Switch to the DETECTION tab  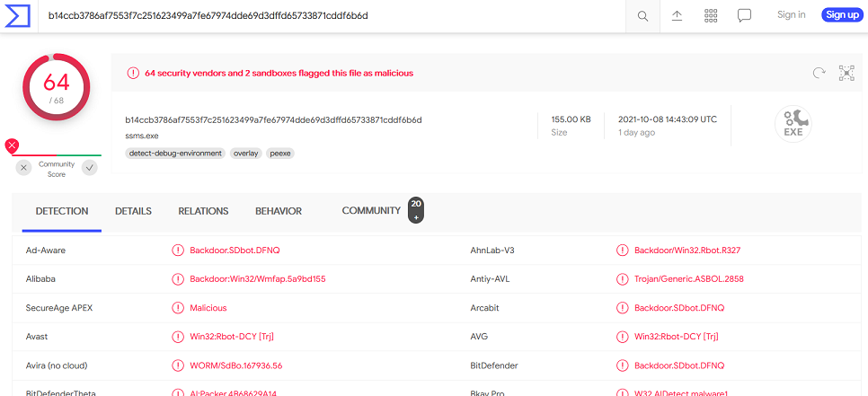[62, 211]
